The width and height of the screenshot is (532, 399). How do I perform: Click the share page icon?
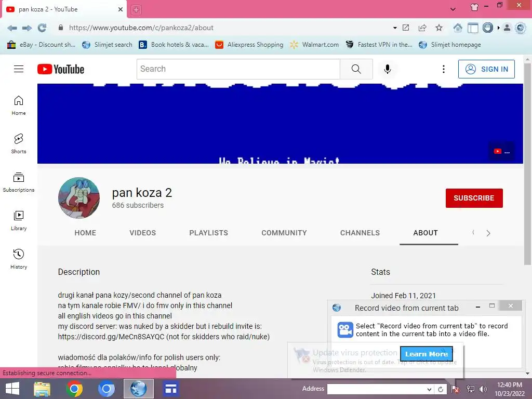click(x=422, y=28)
